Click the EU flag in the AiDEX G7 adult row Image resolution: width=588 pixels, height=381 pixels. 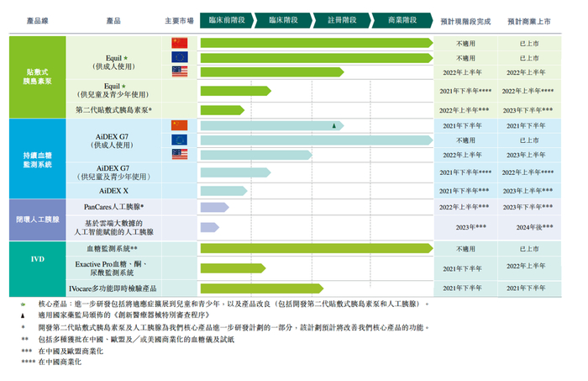point(179,140)
